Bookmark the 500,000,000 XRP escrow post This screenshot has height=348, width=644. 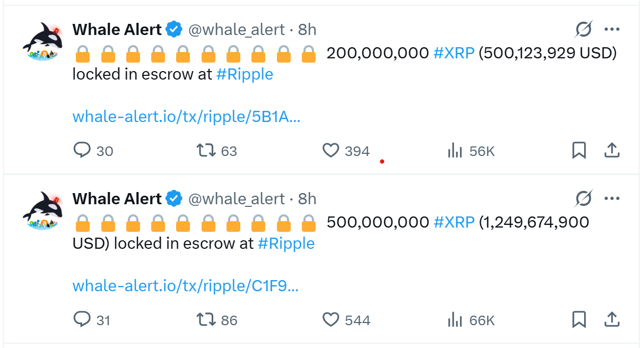tap(579, 320)
